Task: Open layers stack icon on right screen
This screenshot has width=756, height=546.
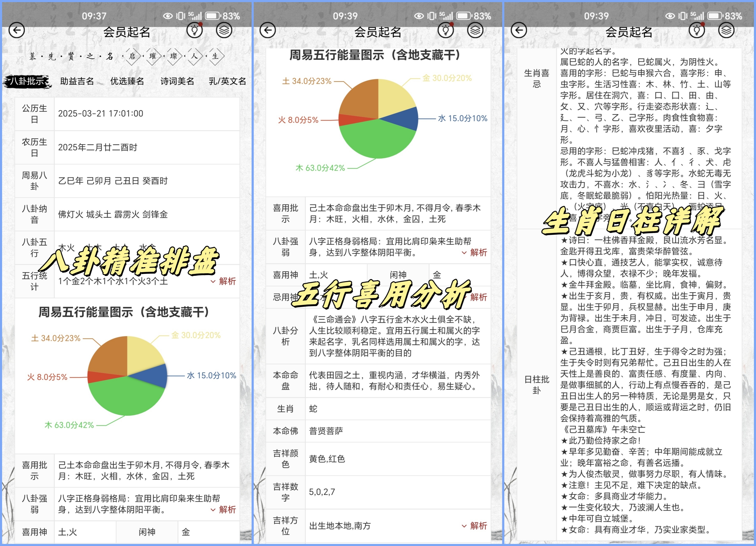Action: pyautogui.click(x=726, y=30)
